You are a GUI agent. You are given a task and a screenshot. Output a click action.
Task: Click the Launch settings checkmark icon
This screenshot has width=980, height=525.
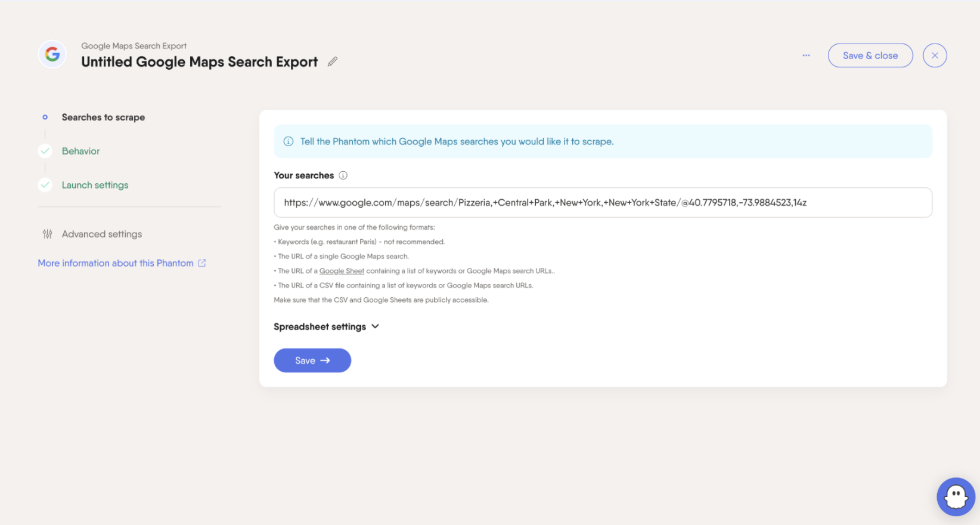coord(45,185)
